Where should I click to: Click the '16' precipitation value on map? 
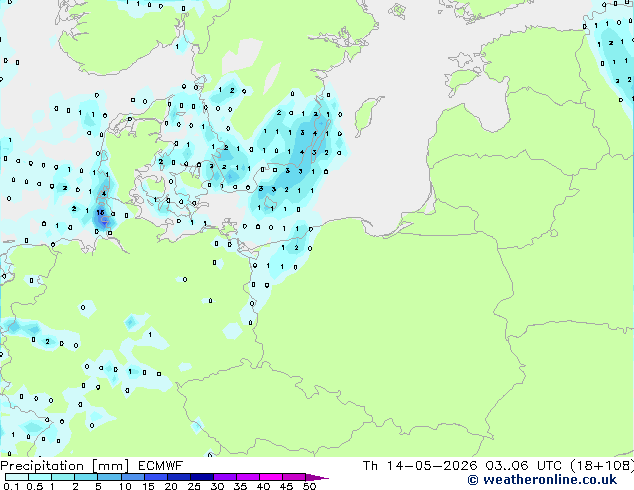pyautogui.click(x=100, y=212)
